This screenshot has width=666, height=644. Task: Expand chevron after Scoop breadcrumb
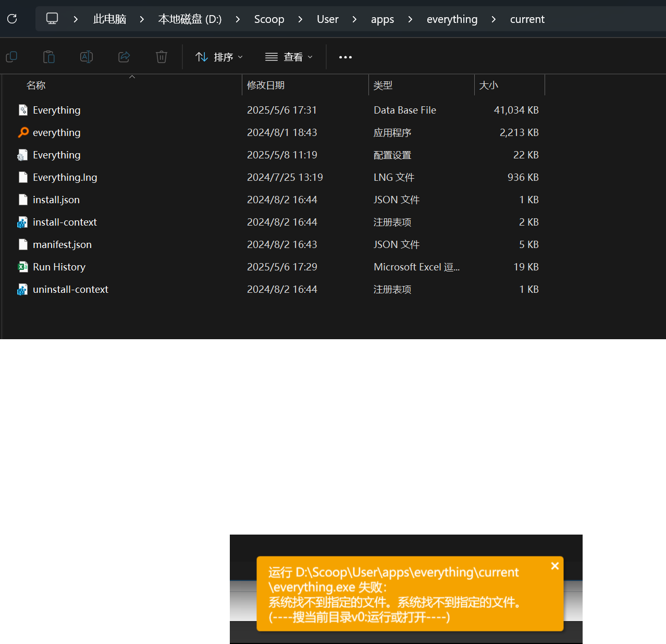(x=300, y=19)
